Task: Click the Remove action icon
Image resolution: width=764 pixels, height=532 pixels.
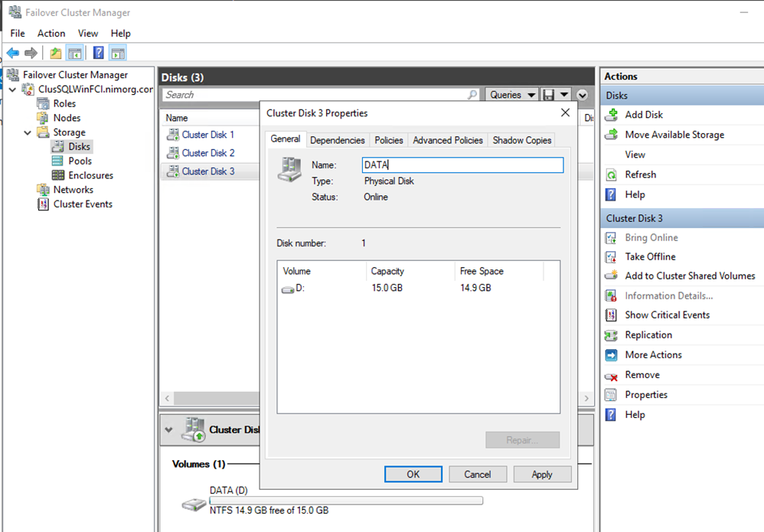Action: coord(611,375)
